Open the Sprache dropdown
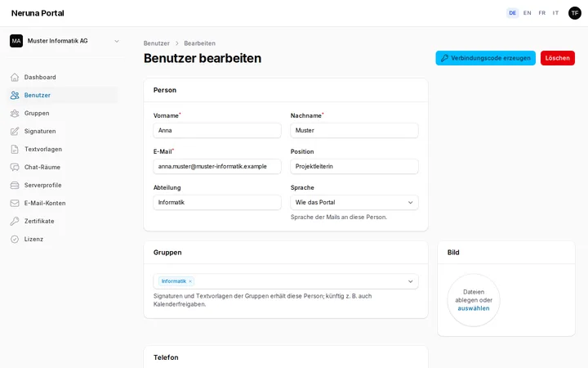 354,203
